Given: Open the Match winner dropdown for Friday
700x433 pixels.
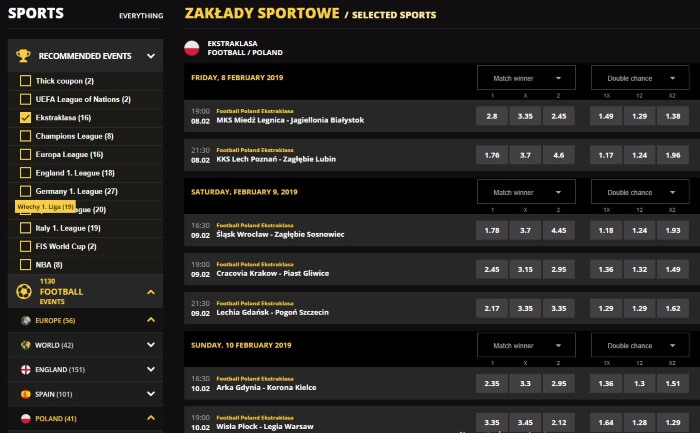Looking at the screenshot, I should coord(526,78).
